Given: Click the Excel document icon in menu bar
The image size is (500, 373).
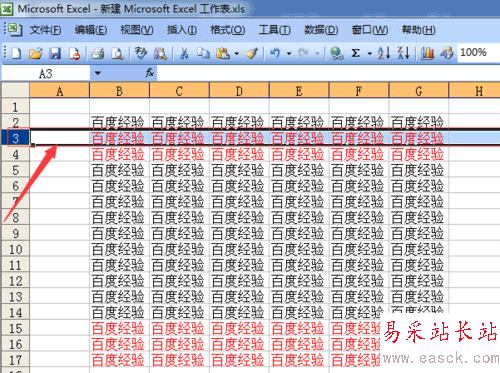Looking at the screenshot, I should click(x=15, y=30).
